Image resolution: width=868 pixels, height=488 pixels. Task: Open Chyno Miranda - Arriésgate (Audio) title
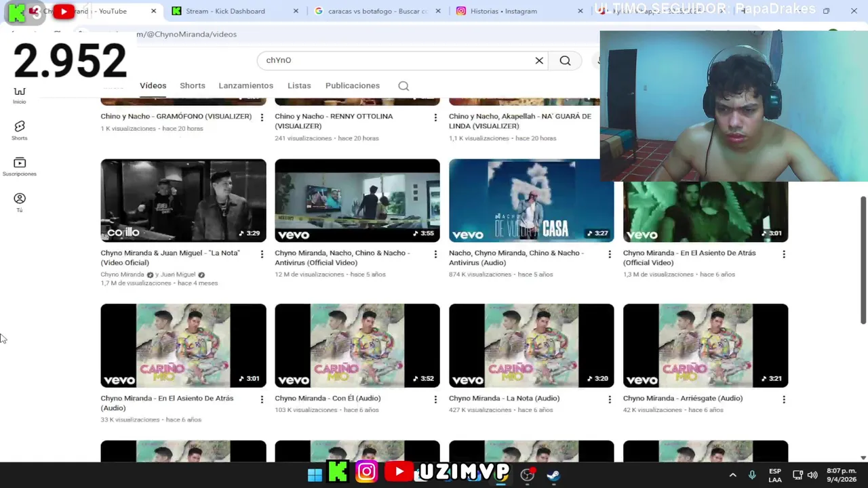pos(683,399)
